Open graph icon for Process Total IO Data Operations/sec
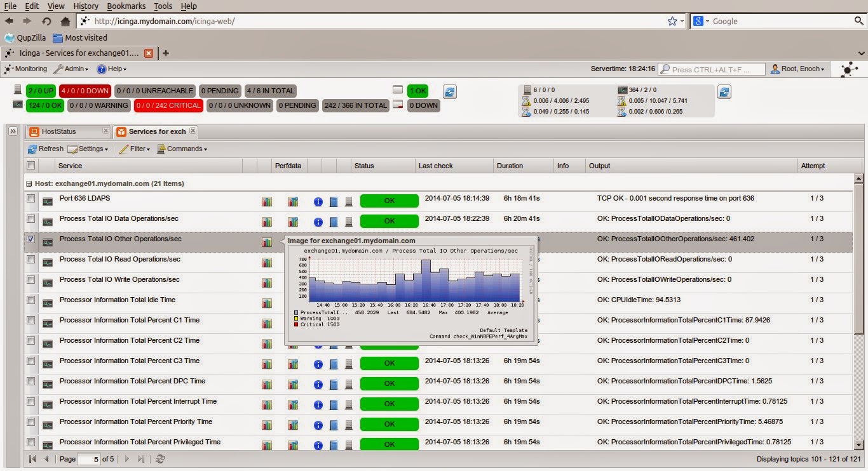The height and width of the screenshot is (471, 868). [x=267, y=222]
